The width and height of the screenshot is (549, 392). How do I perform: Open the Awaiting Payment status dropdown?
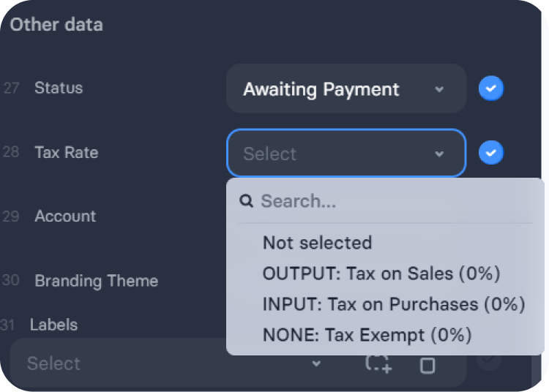click(x=346, y=88)
